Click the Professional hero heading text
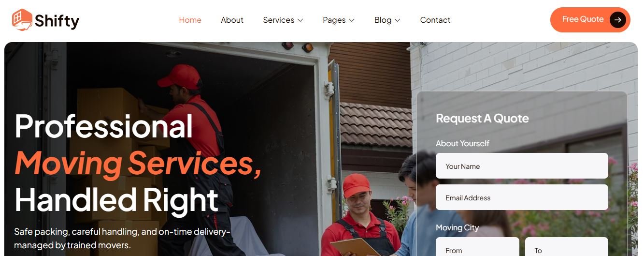The width and height of the screenshot is (644, 256). pos(103,126)
